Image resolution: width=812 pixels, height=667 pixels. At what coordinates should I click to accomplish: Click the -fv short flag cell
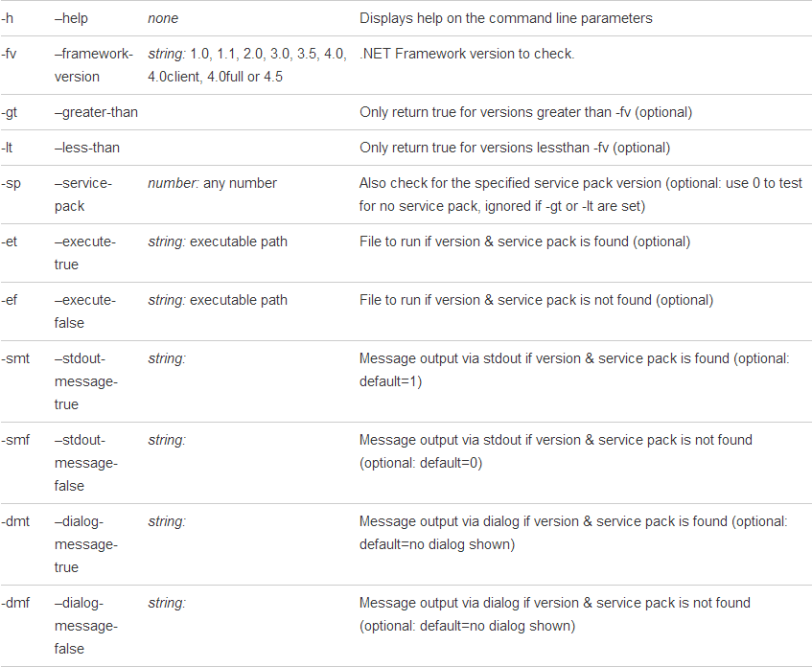tap(10, 54)
